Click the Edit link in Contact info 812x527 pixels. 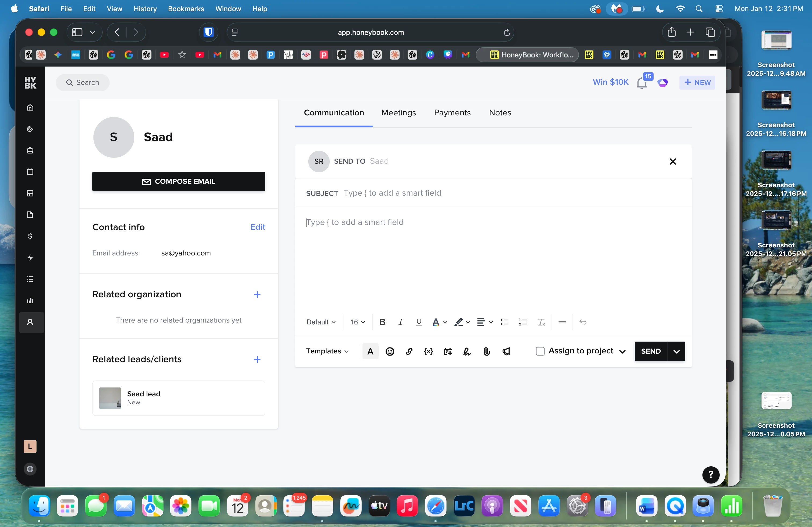pos(258,227)
